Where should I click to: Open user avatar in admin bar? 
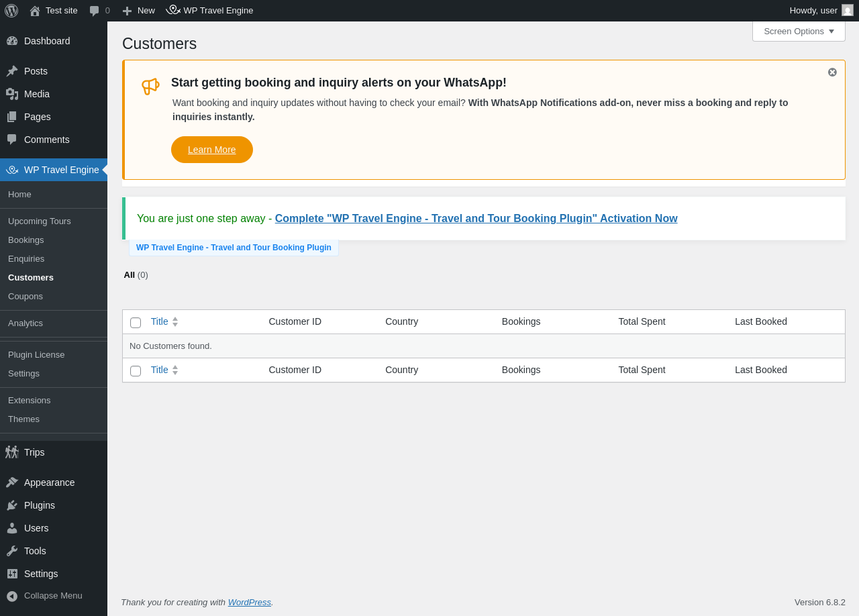click(x=848, y=10)
